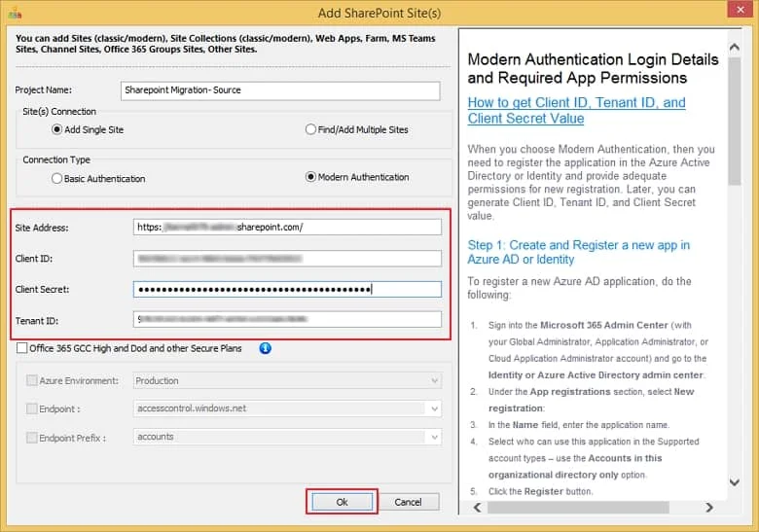Image resolution: width=759 pixels, height=532 pixels.
Task: Click the help panel vertical scrollbar thumb
Action: [x=735, y=121]
